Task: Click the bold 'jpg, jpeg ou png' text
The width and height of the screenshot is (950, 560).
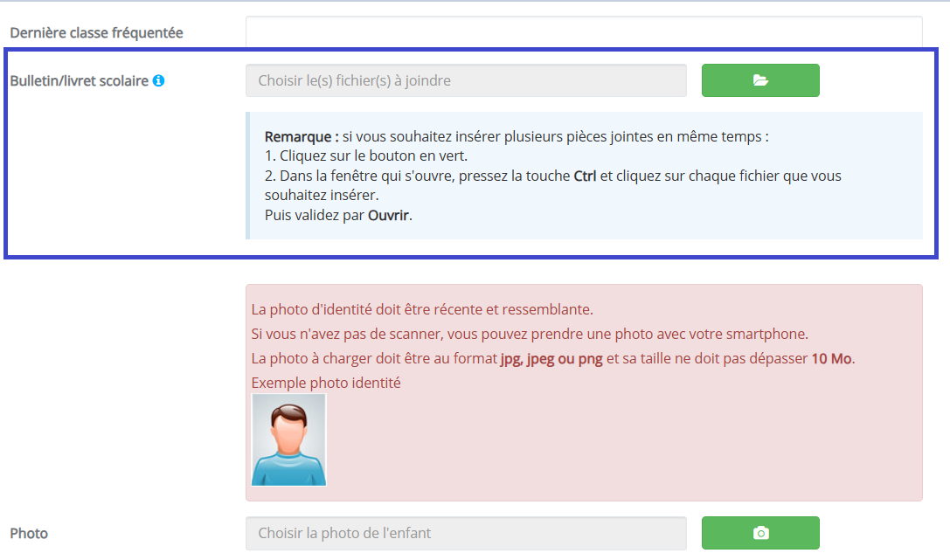Action: pos(551,358)
